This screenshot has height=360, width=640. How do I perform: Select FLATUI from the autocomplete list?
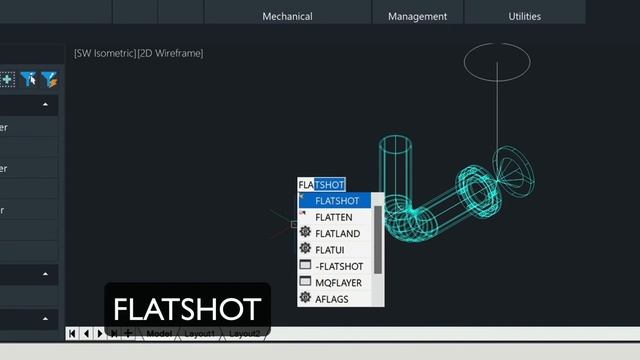(335, 250)
